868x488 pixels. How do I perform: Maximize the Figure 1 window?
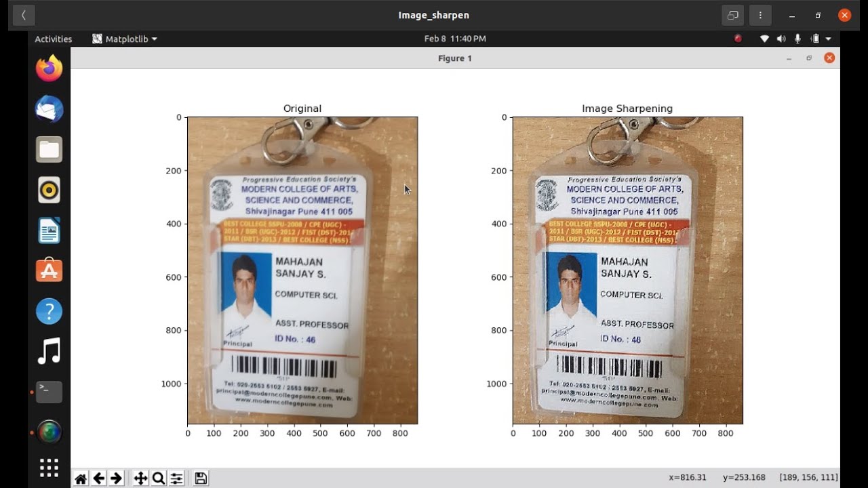click(x=809, y=58)
